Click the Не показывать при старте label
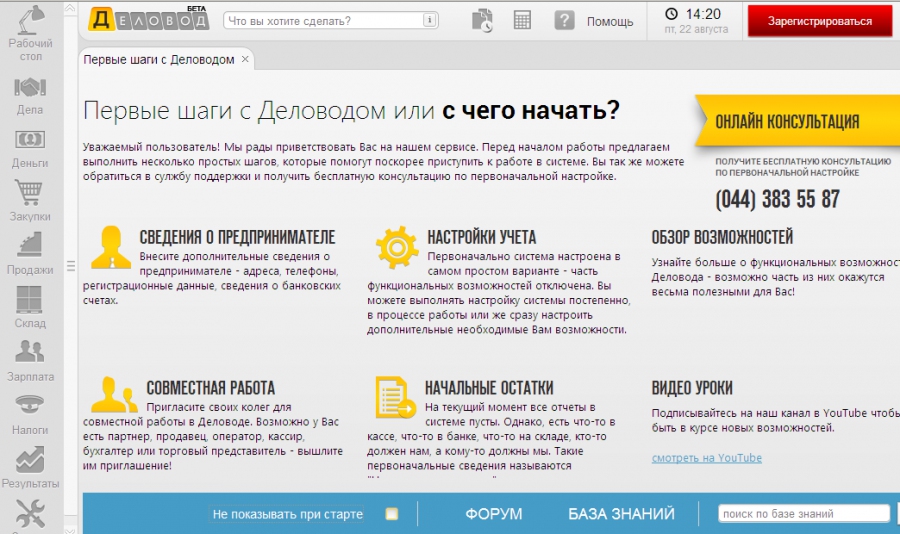The height and width of the screenshot is (534, 900). 288,514
